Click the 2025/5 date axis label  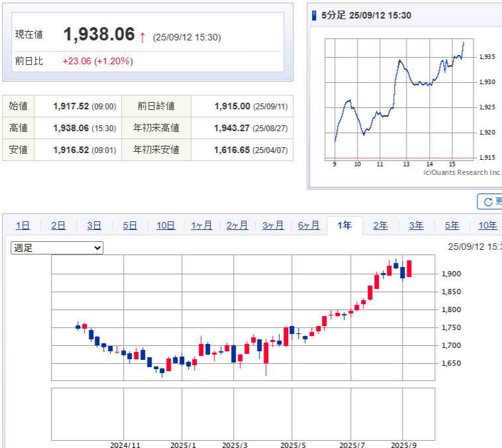click(293, 445)
